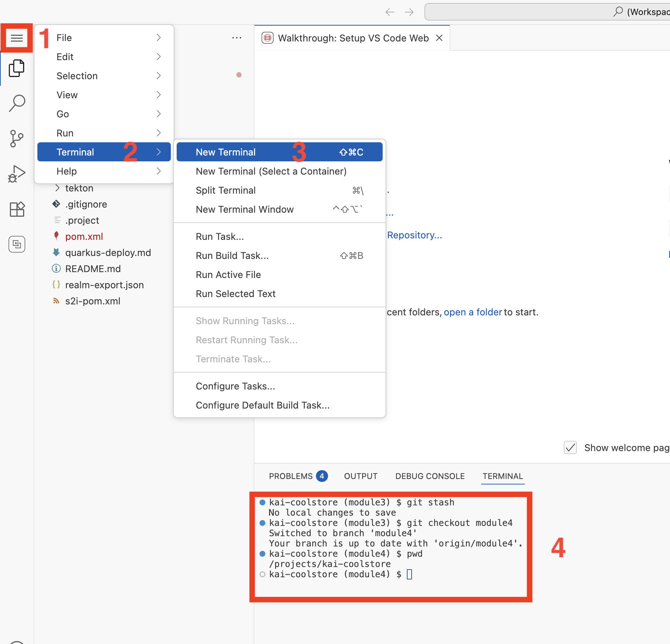670x644 pixels.
Task: Open the Extensions view icon
Action: [x=17, y=209]
